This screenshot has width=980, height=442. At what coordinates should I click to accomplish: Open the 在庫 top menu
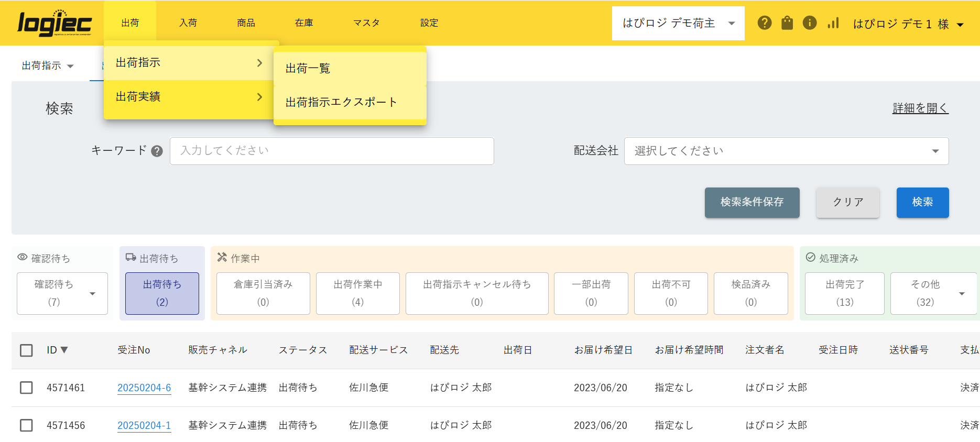pyautogui.click(x=304, y=23)
